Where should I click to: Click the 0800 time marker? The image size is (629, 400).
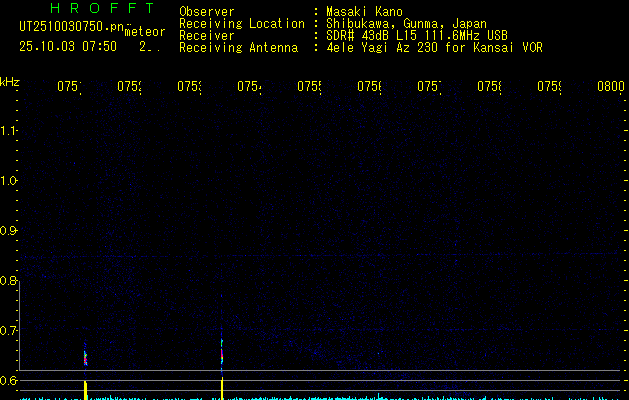point(610,87)
